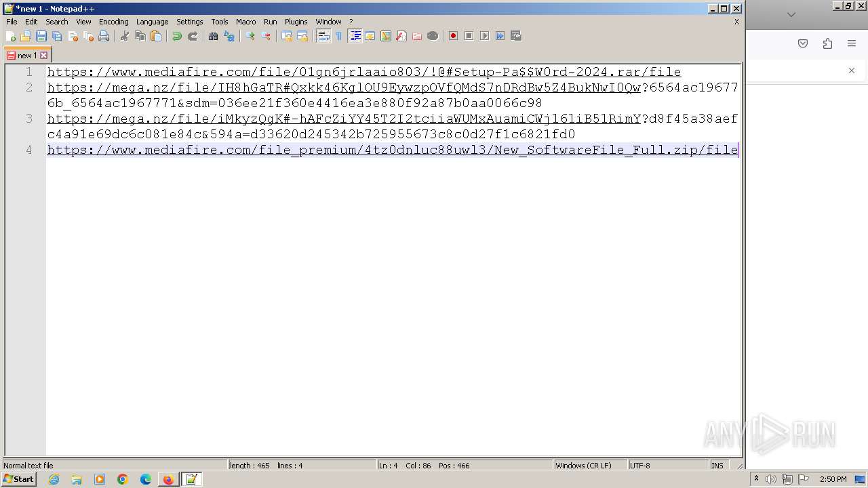Toggle show all characters pilcrow icon

(x=339, y=36)
